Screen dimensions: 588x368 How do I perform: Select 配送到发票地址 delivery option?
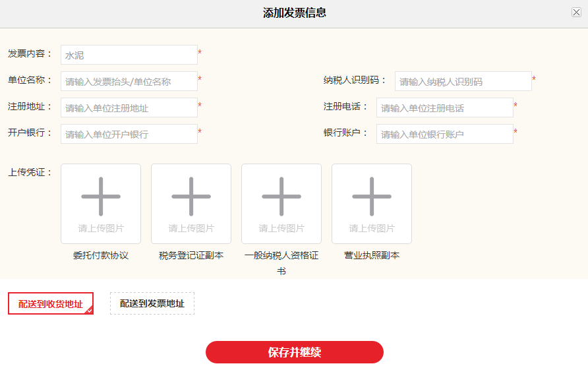152,303
